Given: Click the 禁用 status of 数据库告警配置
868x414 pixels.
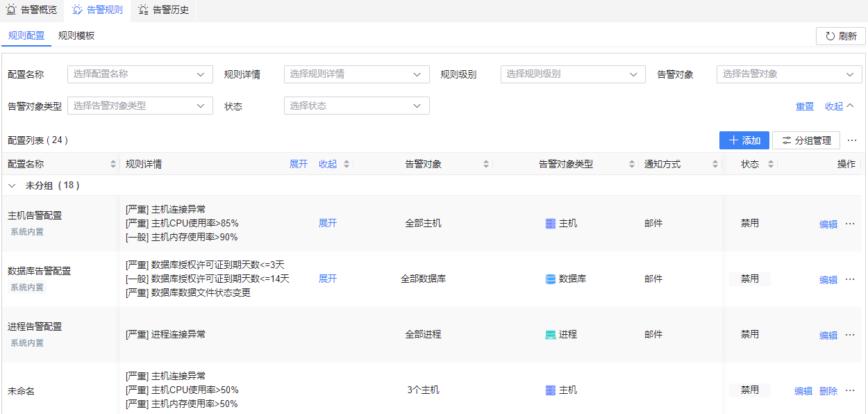Looking at the screenshot, I should (x=750, y=279).
